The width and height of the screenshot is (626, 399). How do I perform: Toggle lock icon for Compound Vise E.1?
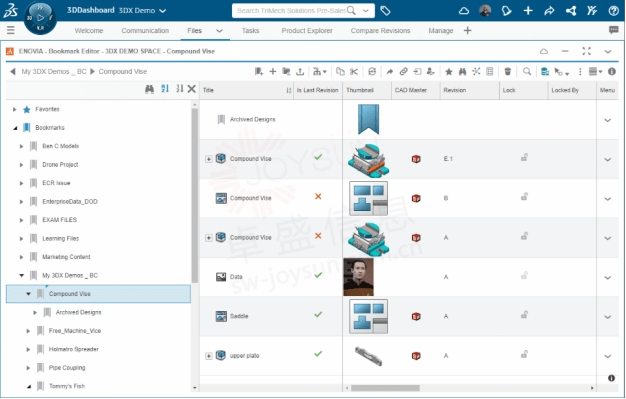tap(524, 157)
